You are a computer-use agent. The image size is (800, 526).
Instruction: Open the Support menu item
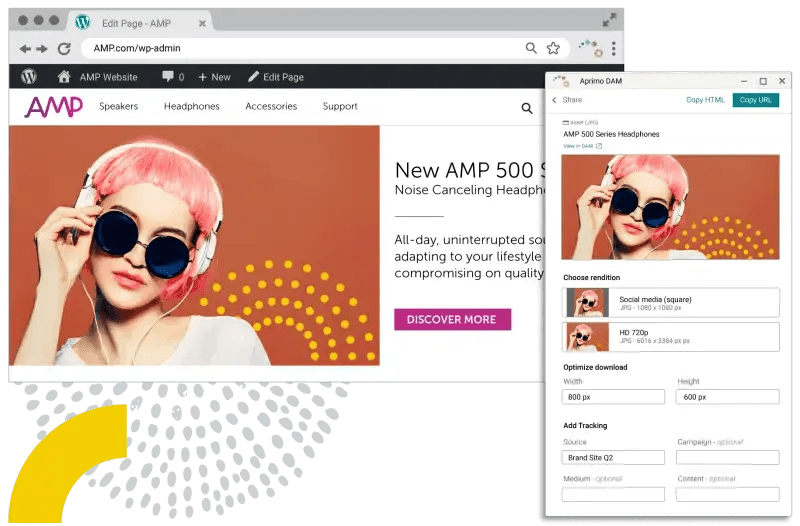340,106
